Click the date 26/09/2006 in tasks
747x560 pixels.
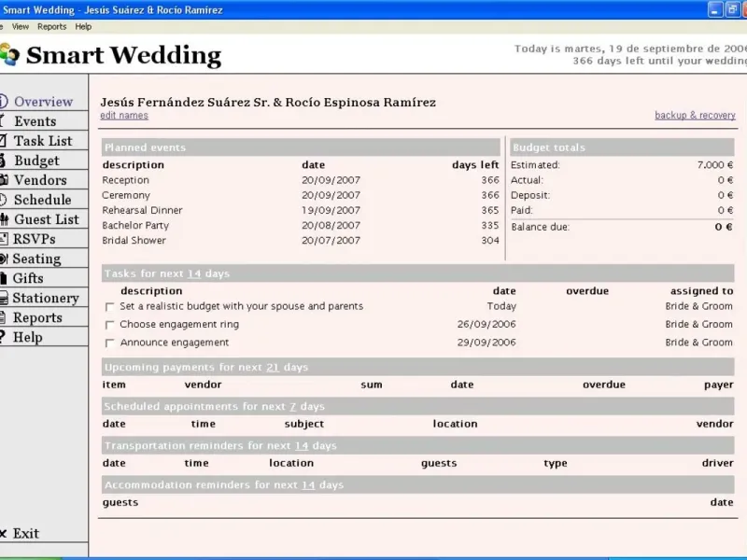(486, 324)
